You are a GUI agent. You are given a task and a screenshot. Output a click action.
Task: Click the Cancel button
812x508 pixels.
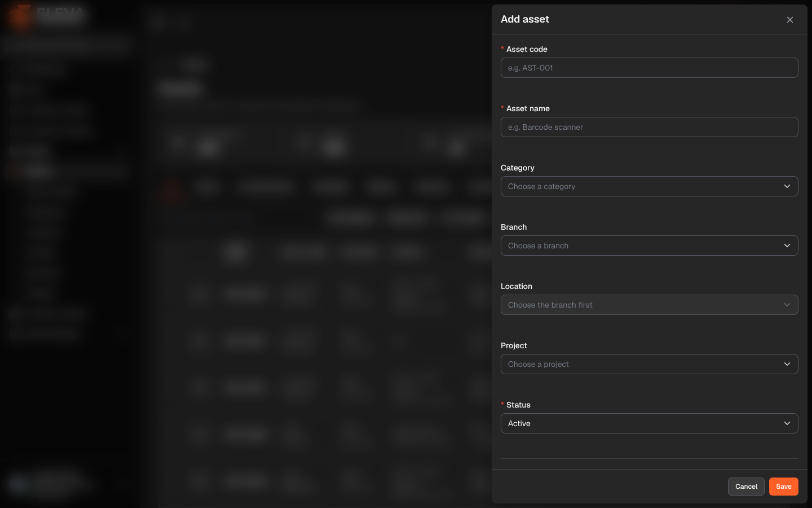(x=746, y=487)
